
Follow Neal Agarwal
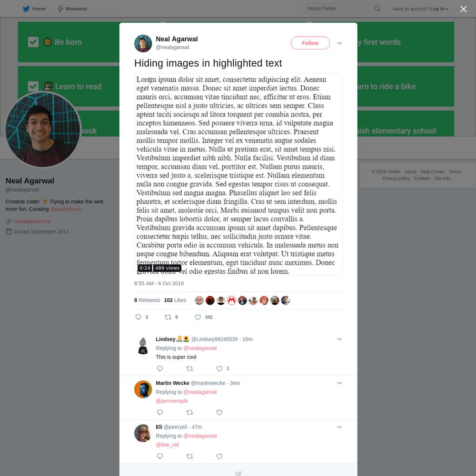310,43
